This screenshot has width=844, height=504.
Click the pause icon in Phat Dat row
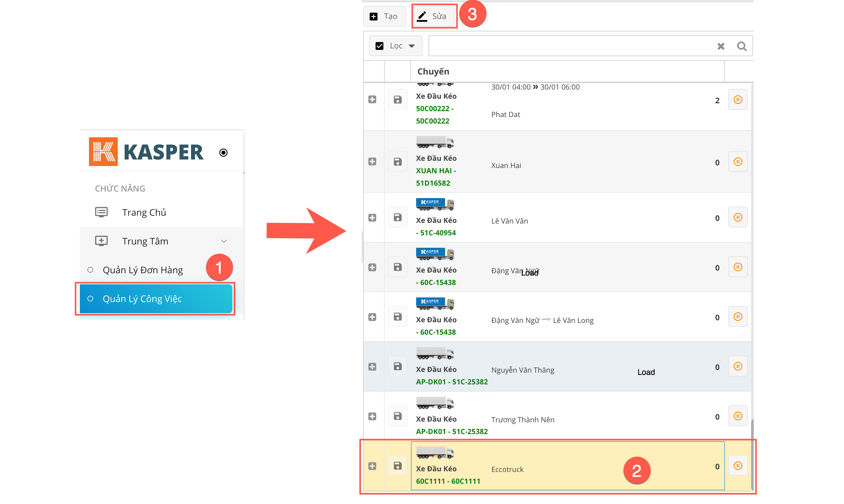pyautogui.click(x=737, y=99)
